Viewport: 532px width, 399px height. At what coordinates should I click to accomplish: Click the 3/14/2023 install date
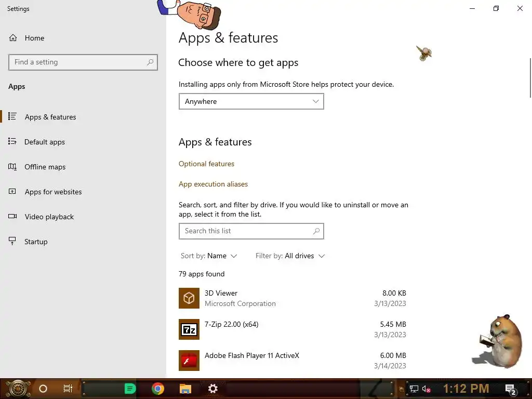point(390,366)
